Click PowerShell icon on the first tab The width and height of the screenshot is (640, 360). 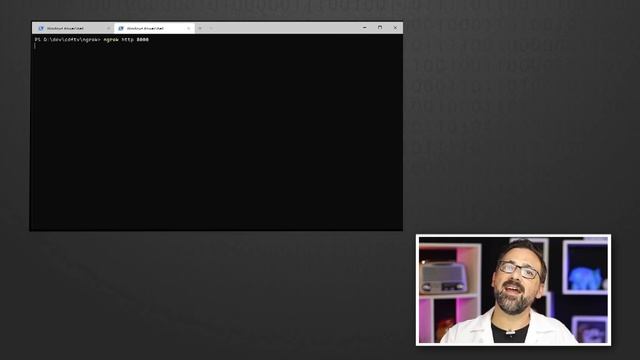coord(41,28)
